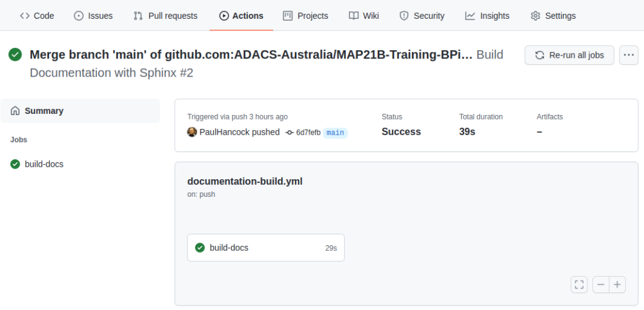Click the main branch label
Screen dimensions: 644x310
pos(335,133)
